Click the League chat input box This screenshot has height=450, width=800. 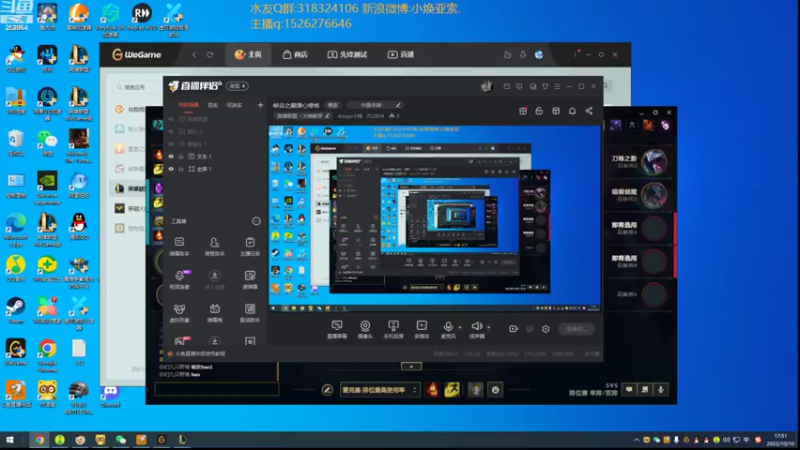coord(217,389)
